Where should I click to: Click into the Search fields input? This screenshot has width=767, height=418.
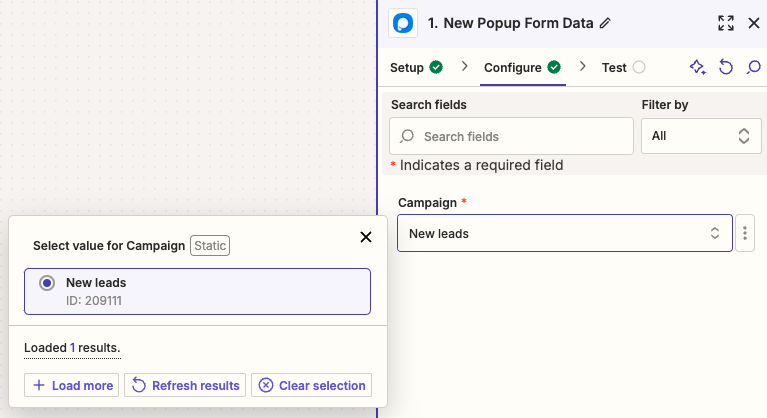point(511,136)
